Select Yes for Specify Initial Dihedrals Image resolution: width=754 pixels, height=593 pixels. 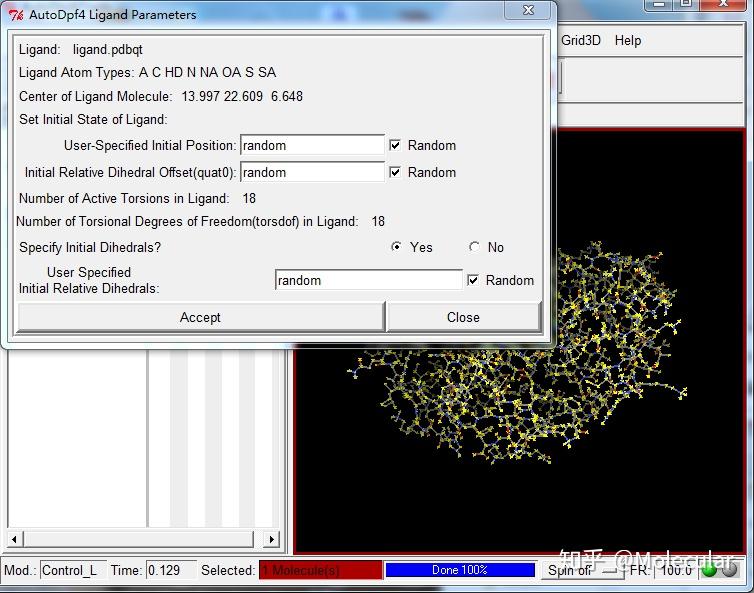(396, 247)
